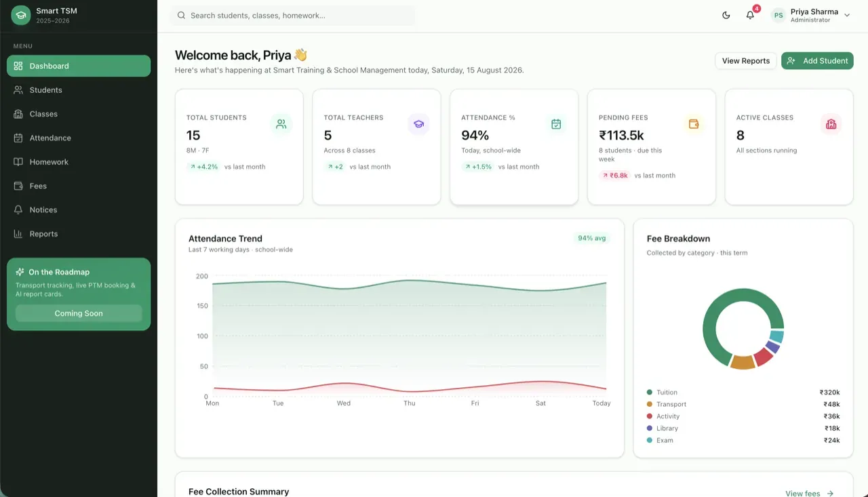
Task: Click the View Reports button
Action: [x=746, y=61]
